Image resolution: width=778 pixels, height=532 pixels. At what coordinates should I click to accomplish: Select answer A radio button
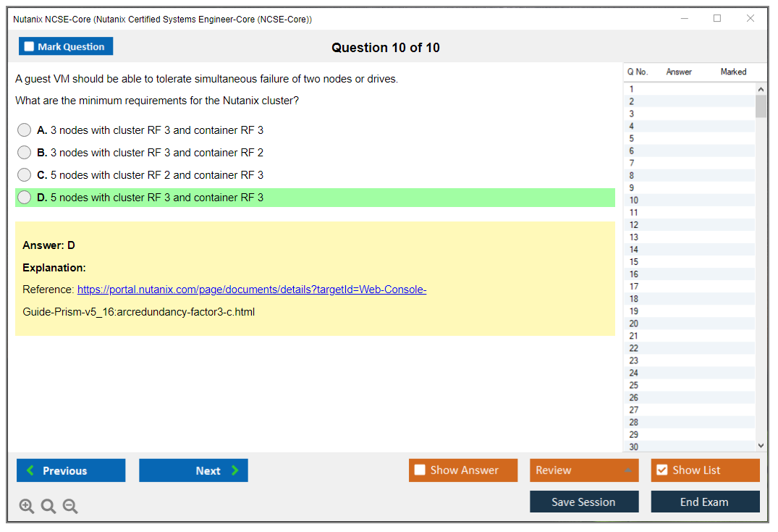tap(25, 130)
